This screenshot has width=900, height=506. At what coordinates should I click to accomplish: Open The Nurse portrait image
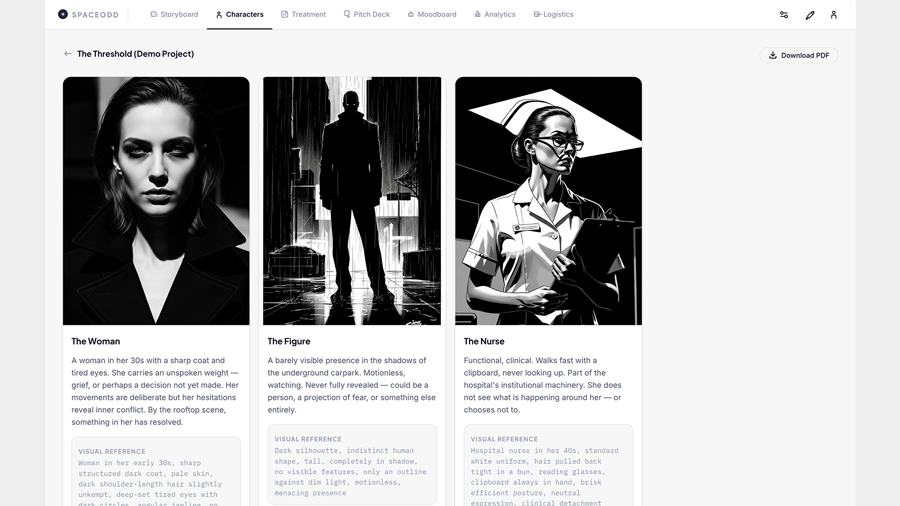548,201
